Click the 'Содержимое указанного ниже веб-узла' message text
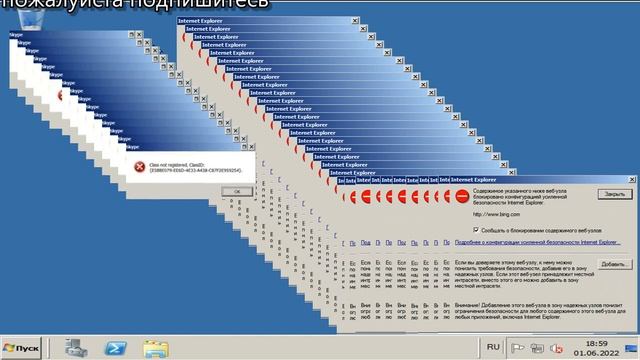Viewport: 640px width, 360px height. (x=520, y=196)
